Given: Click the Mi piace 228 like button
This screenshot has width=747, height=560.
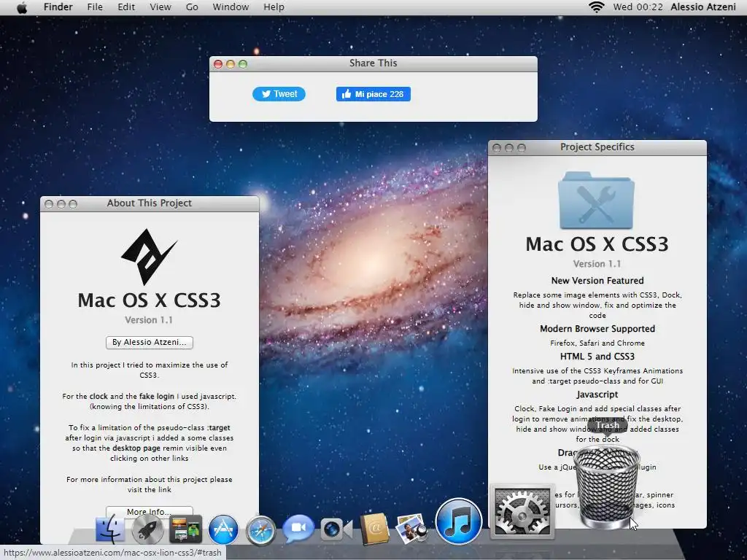Looking at the screenshot, I should click(373, 94).
